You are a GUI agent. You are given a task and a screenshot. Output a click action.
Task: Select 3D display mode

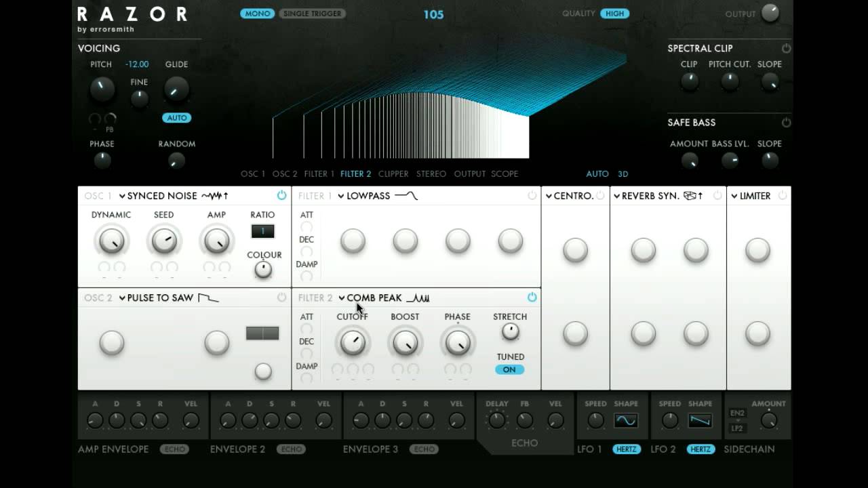pyautogui.click(x=623, y=174)
